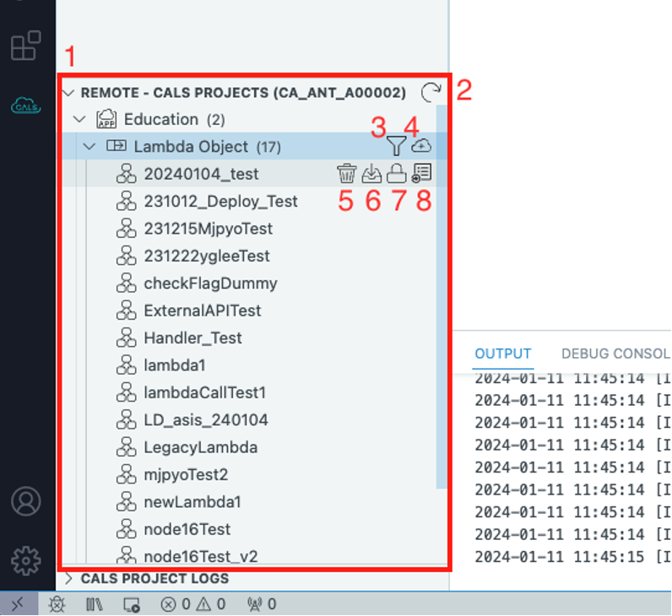Click the lock icon on 20240104_test
This screenshot has height=616, width=672.
[397, 174]
